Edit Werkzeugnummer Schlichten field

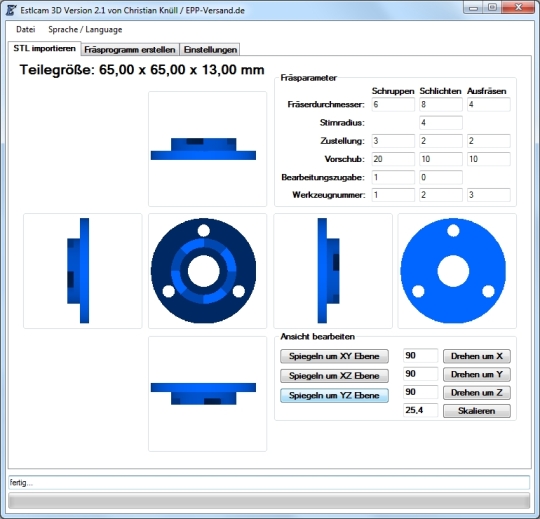pyautogui.click(x=441, y=195)
